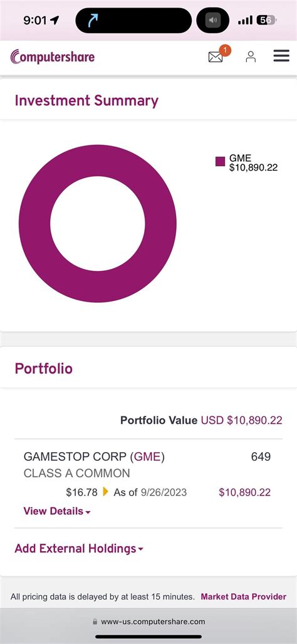Image resolution: width=297 pixels, height=644 pixels.
Task: Tap the www-us.computershare.com address bar
Action: pyautogui.click(x=148, y=622)
